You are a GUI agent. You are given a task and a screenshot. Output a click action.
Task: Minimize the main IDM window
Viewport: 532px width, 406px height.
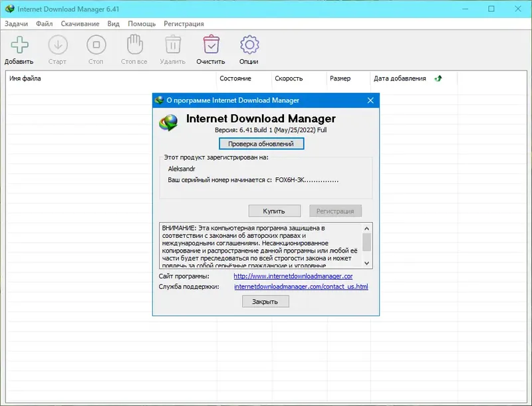point(465,9)
